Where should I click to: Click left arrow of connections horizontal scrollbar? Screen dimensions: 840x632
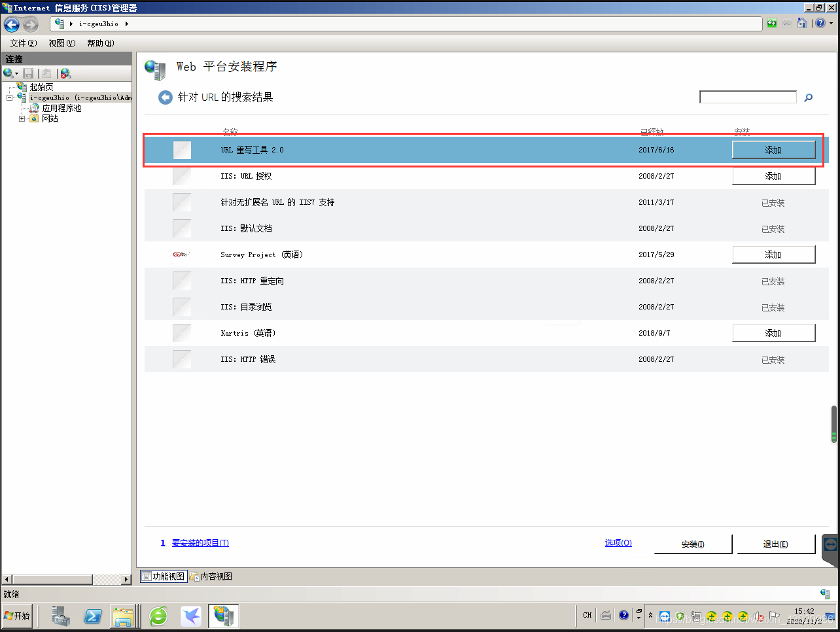pyautogui.click(x=7, y=580)
